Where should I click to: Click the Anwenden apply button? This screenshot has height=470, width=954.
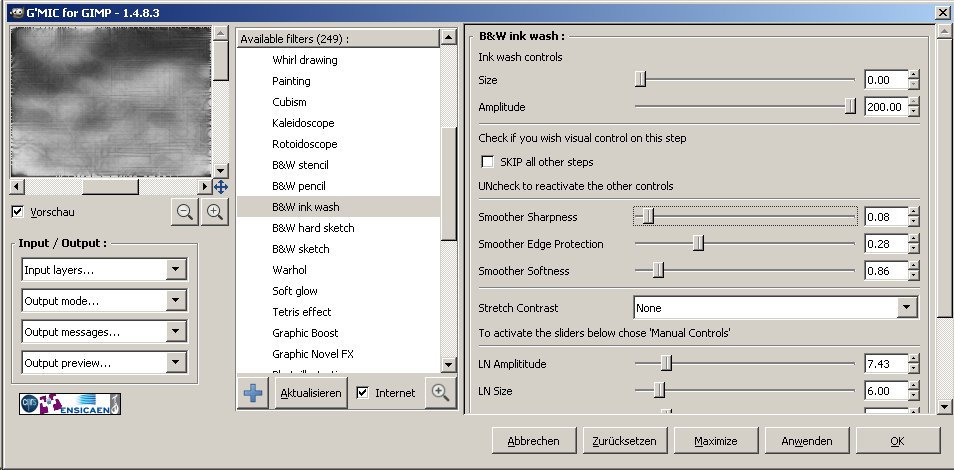(x=807, y=441)
